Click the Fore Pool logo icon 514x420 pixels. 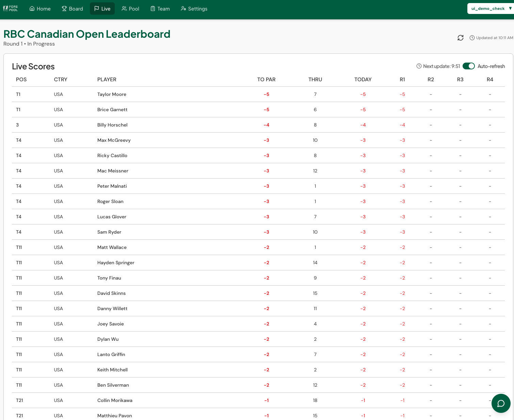[x=11, y=9]
